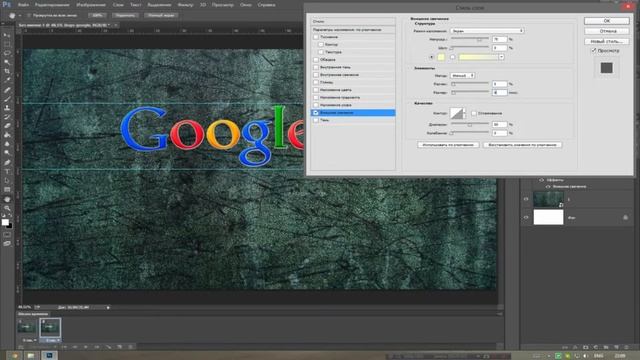Image resolution: width=640 pixels, height=360 pixels.
Task: Select the Rectangle shape tool
Action: click(x=7, y=189)
